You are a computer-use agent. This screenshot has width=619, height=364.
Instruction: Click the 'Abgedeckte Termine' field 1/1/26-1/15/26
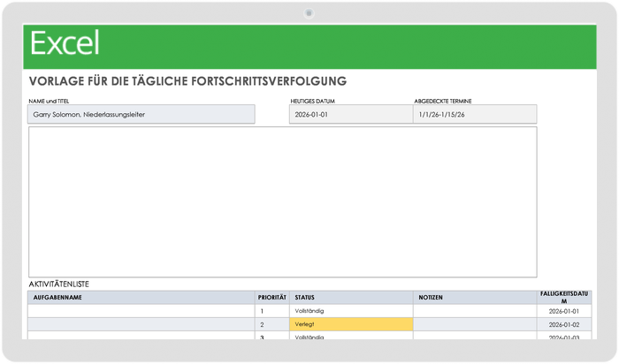pyautogui.click(x=475, y=114)
